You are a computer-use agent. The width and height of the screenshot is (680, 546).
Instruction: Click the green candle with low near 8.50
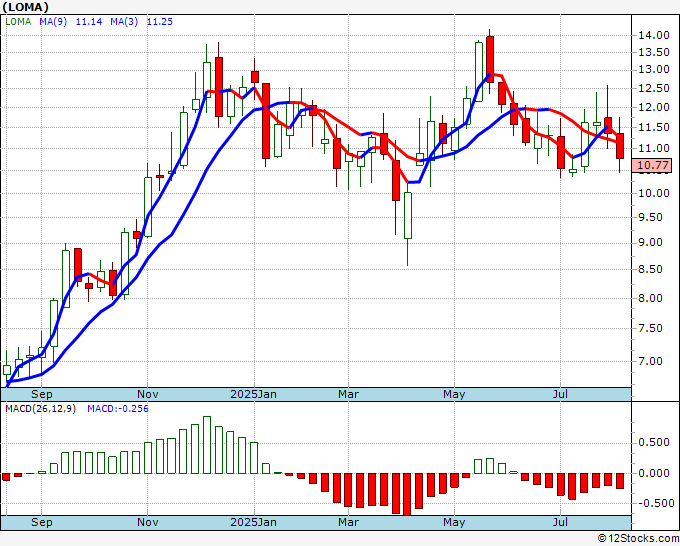408,216
